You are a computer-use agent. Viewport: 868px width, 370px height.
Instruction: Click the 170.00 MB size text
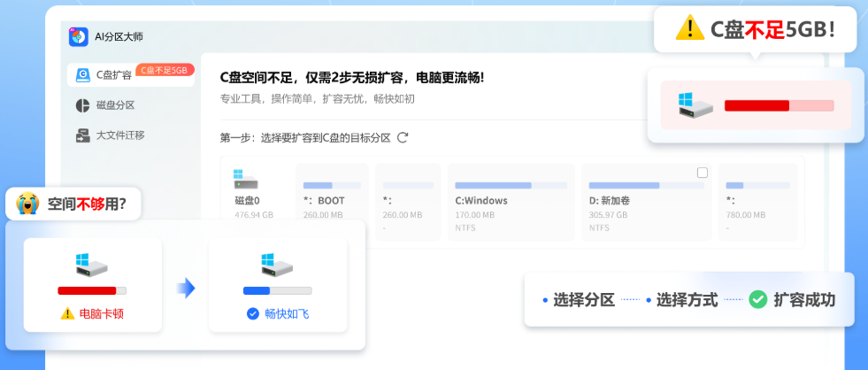(x=475, y=215)
